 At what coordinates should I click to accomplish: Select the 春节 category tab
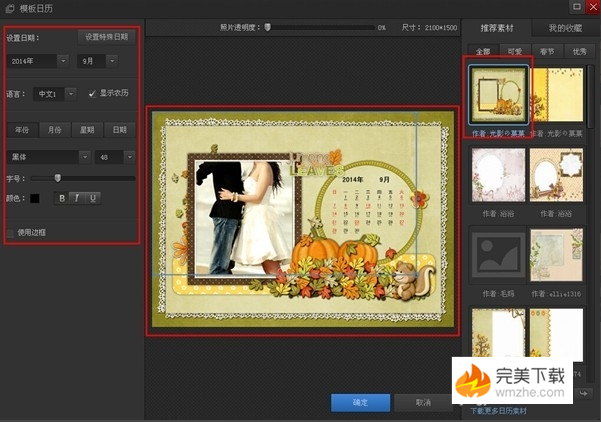click(545, 49)
